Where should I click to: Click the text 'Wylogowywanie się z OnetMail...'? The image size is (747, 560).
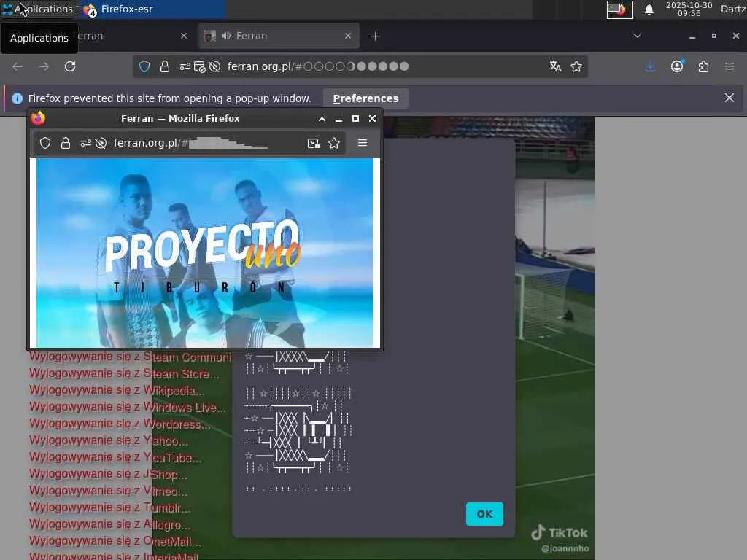[115, 540]
